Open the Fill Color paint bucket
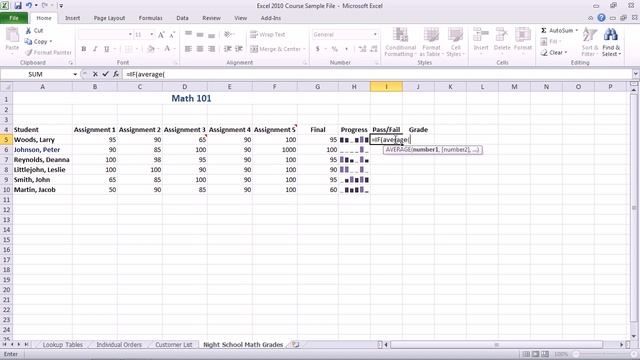 pyautogui.click(x=151, y=49)
